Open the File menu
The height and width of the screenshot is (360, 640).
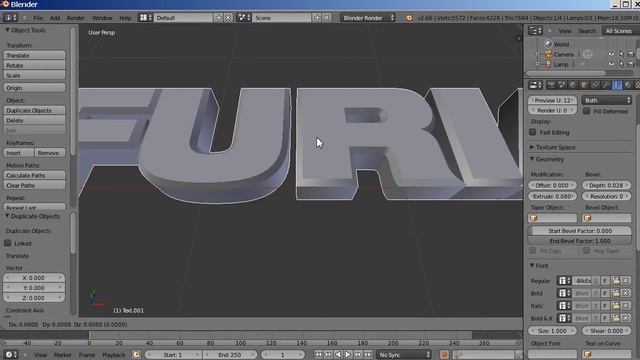(38, 18)
